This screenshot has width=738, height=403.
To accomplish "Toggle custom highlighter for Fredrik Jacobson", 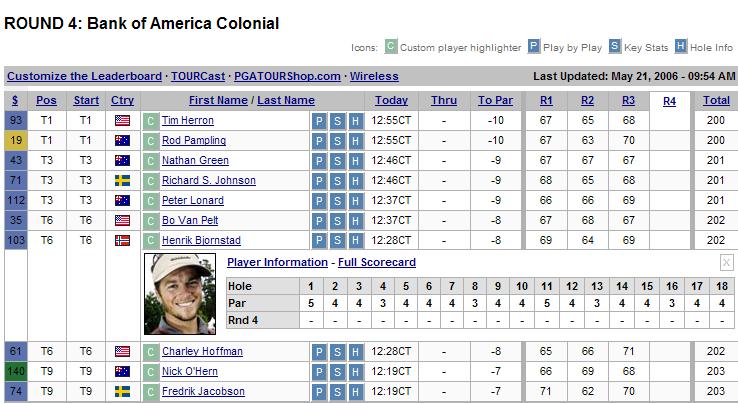I will click(x=151, y=392).
